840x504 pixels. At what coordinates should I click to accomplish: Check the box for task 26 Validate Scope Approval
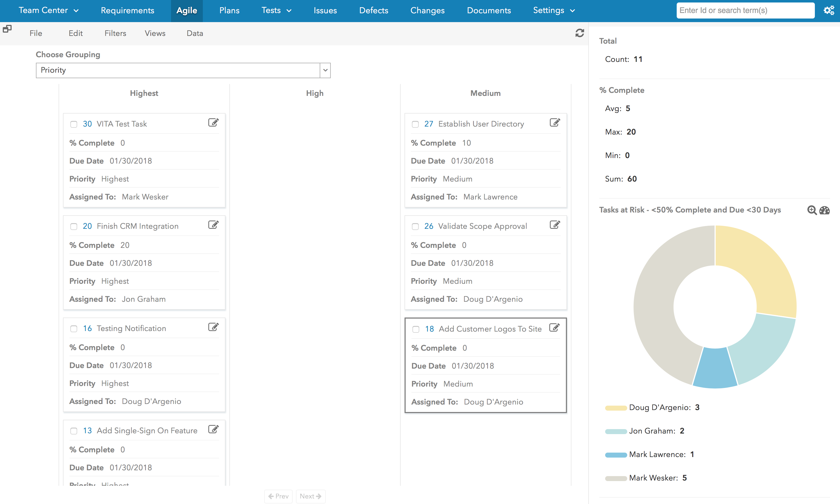pos(415,227)
